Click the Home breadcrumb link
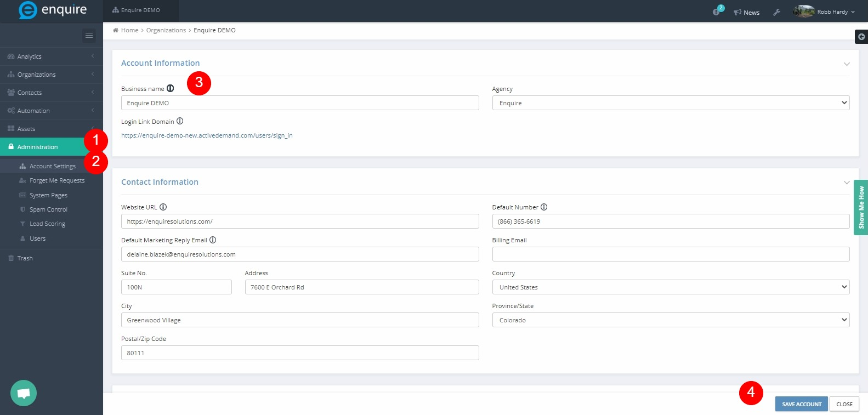This screenshot has height=415, width=868. (129, 30)
